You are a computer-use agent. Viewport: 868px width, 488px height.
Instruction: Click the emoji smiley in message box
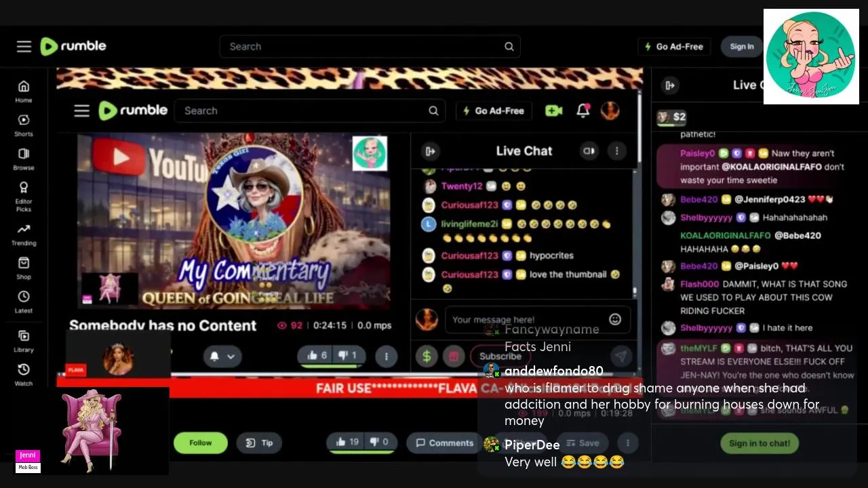tap(615, 319)
